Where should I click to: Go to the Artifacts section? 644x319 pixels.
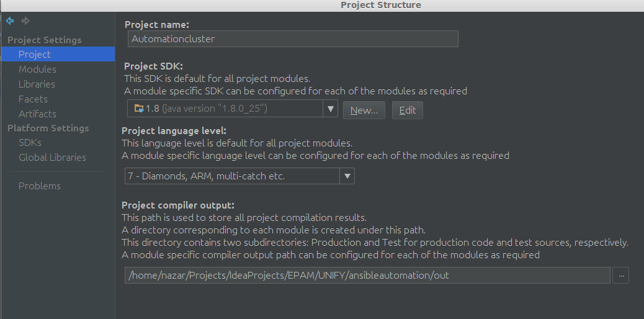[x=37, y=114]
